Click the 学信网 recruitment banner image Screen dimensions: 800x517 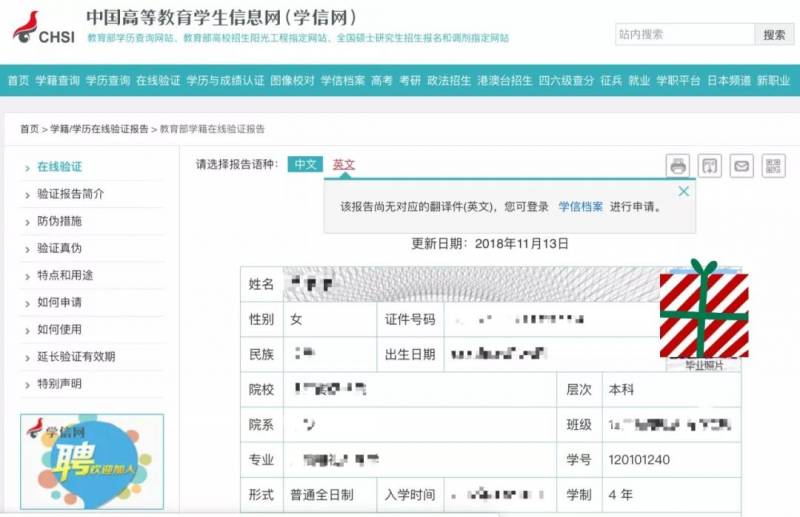[x=91, y=460]
